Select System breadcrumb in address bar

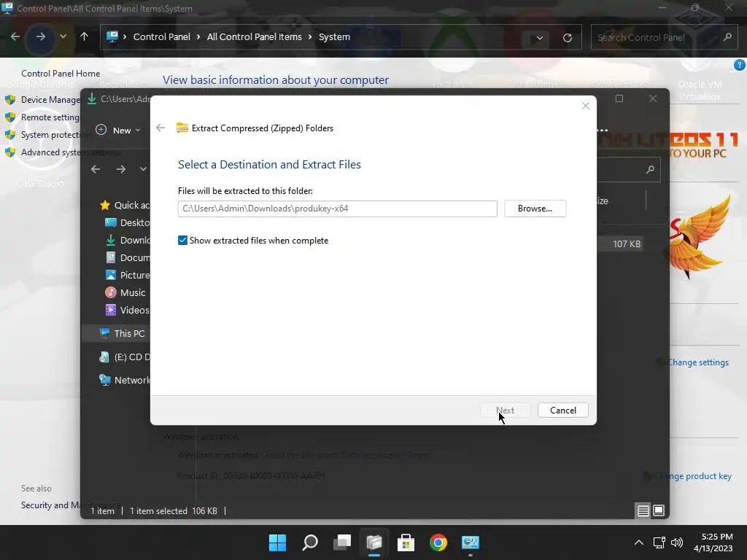[334, 36]
